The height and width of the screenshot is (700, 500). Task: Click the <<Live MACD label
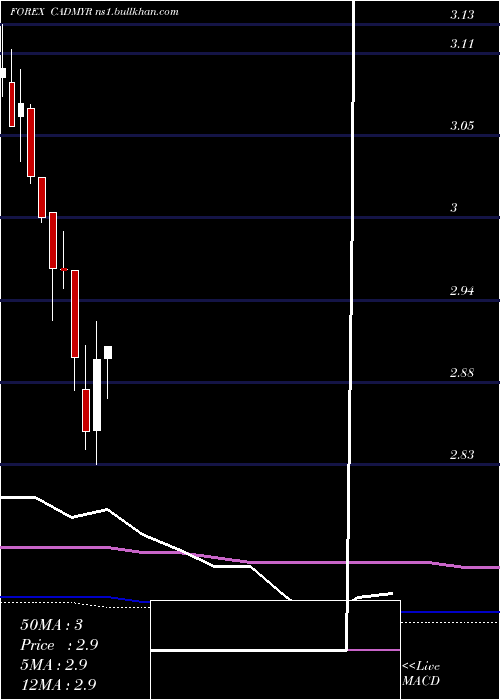tap(421, 674)
